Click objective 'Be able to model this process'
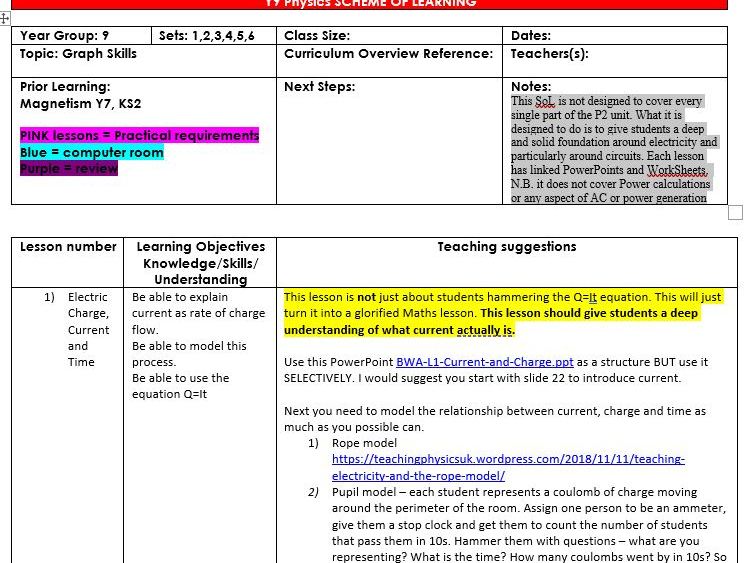Image resolution: width=750 pixels, height=563 pixels. pyautogui.click(x=189, y=354)
